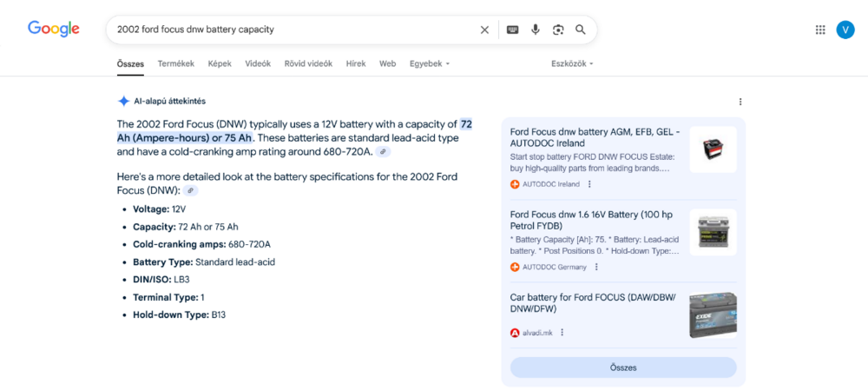Switch to the Web tab

pyautogui.click(x=387, y=63)
